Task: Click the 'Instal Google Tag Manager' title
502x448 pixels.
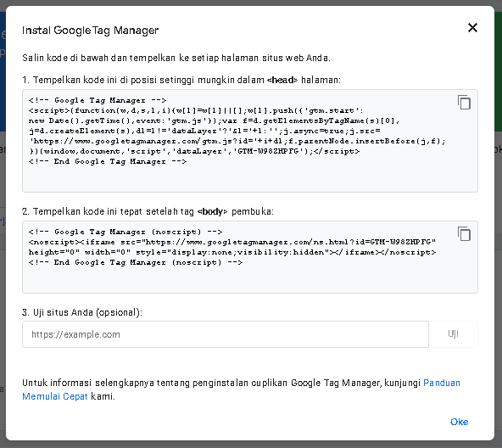Action: point(90,31)
